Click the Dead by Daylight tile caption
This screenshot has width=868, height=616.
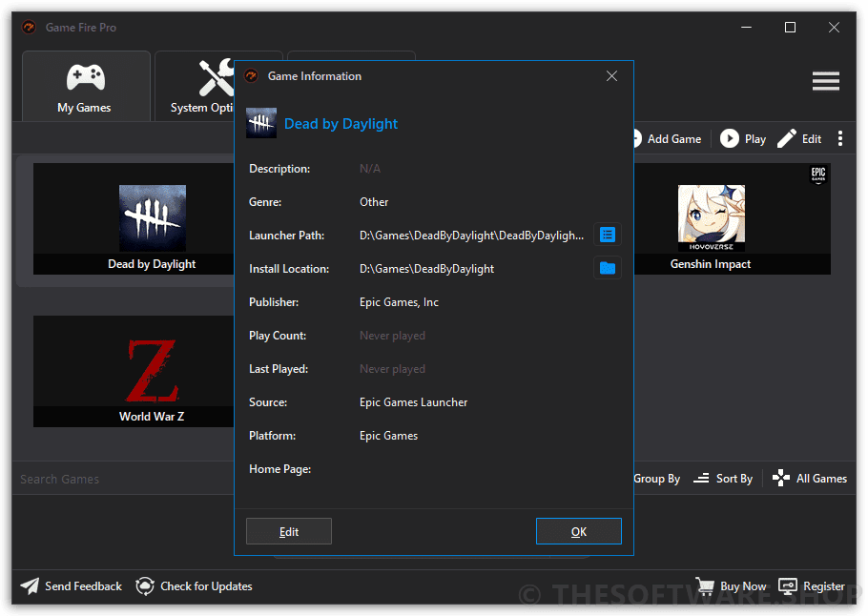(152, 264)
